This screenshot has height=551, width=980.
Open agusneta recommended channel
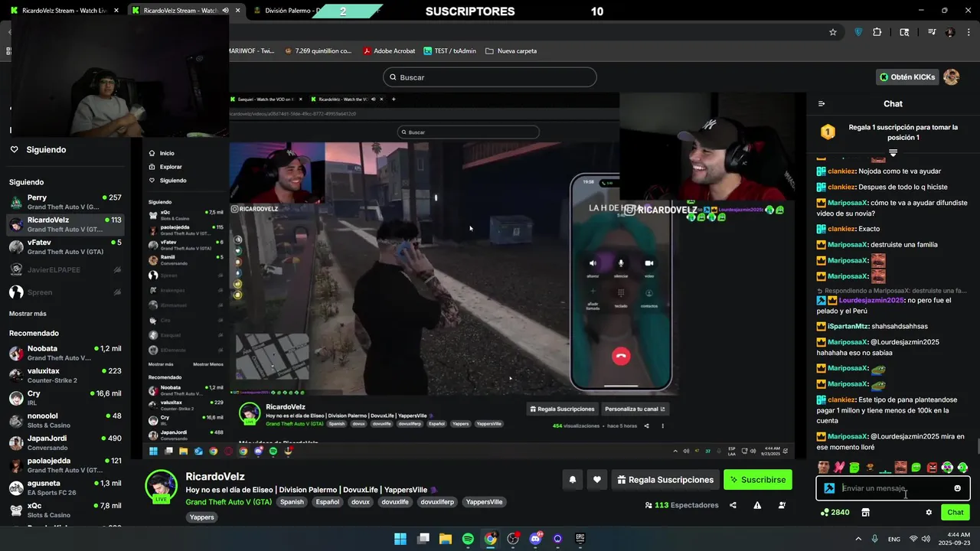click(x=65, y=487)
